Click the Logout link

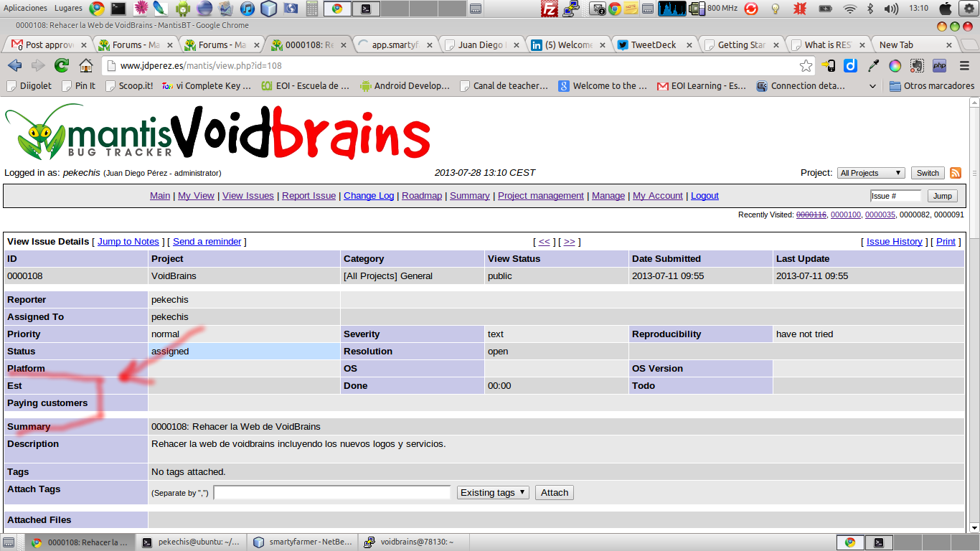coord(705,195)
